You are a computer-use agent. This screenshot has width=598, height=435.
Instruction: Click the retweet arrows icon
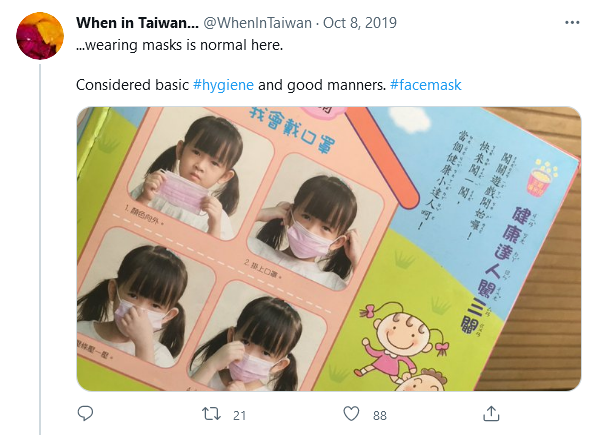tap(211, 414)
